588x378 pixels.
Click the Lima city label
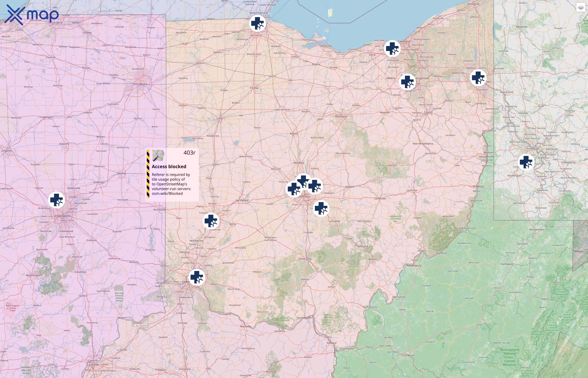click(x=219, y=118)
